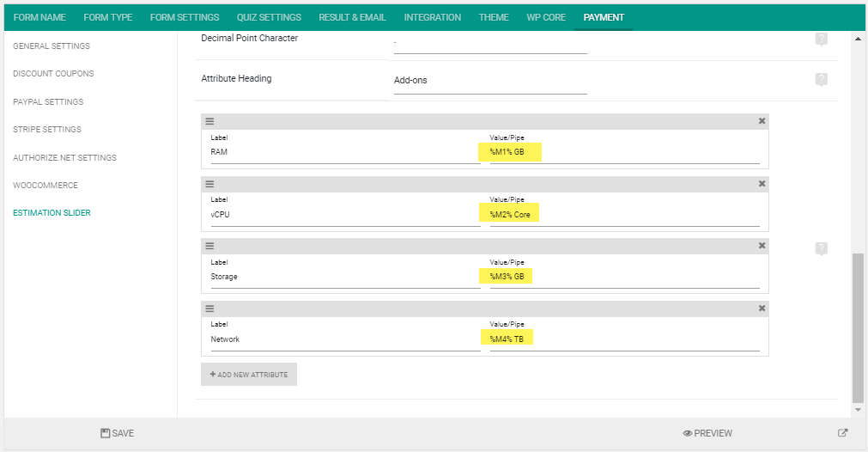Open Discount Coupons in the sidebar
Screen dimensions: 868x452
coord(54,74)
